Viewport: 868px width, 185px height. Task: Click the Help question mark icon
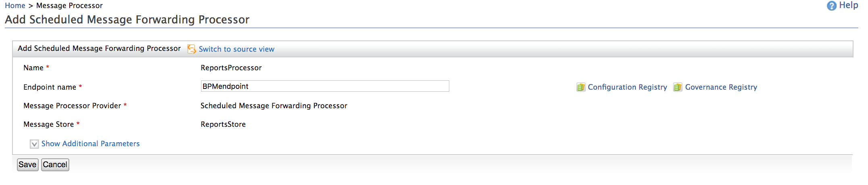click(x=831, y=6)
